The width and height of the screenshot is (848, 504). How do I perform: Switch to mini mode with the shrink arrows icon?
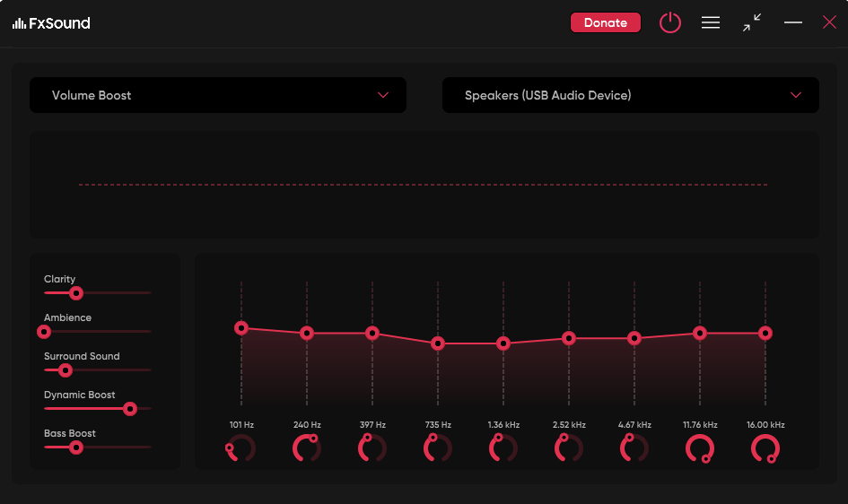(x=752, y=22)
